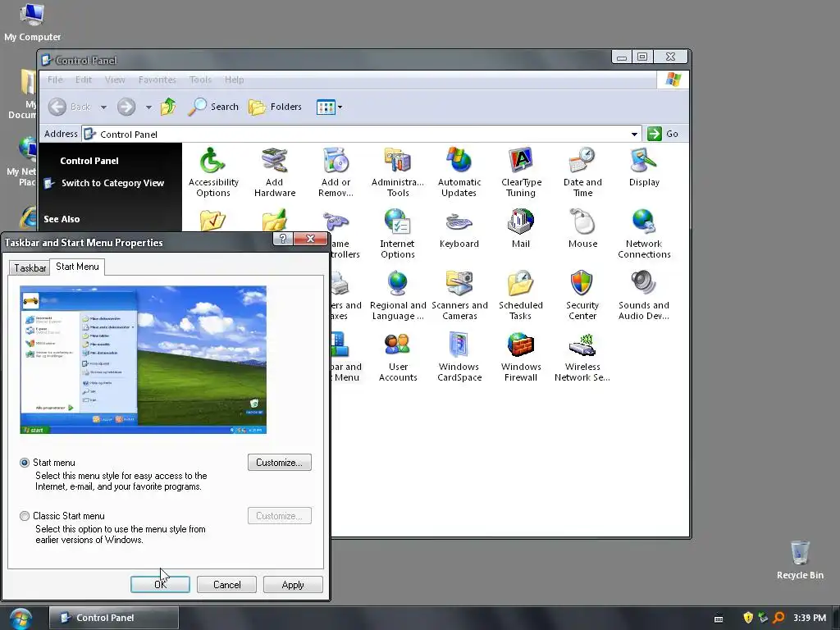The width and height of the screenshot is (840, 630).
Task: Open the Display applet icon
Action: [x=644, y=167]
